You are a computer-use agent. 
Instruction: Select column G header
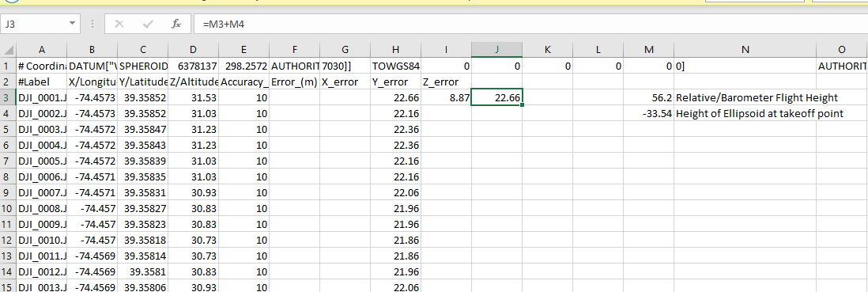point(345,50)
